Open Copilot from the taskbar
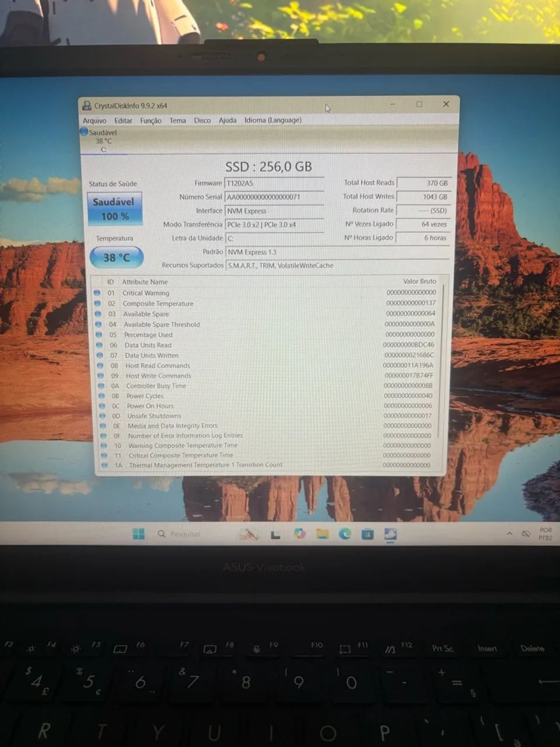Viewport: 560px width, 747px height. pyautogui.click(x=300, y=533)
